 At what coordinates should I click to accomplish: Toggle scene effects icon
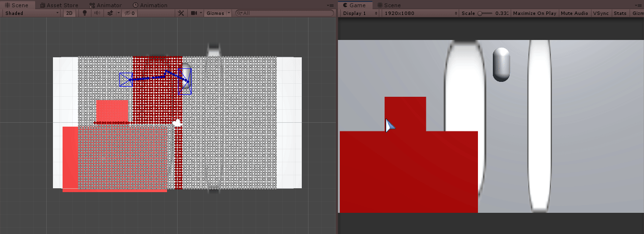109,13
